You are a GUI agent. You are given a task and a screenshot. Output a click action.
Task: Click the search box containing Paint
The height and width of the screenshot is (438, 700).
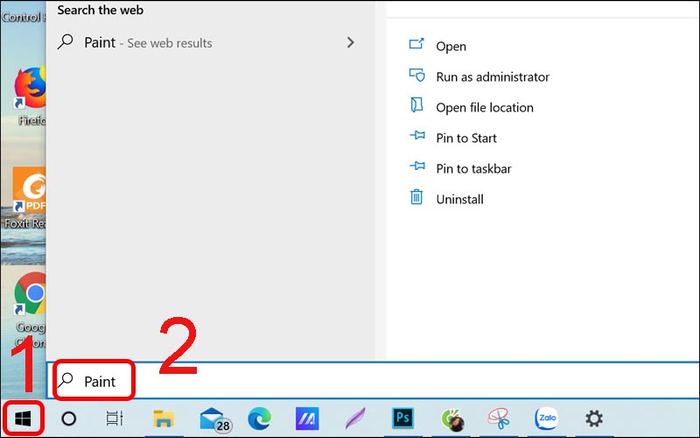[372, 381]
